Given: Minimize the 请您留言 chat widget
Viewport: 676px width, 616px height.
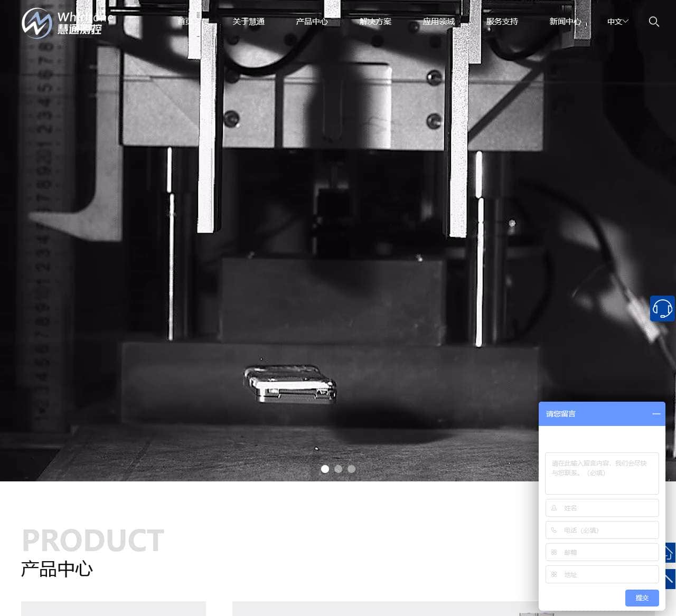Looking at the screenshot, I should coord(656,414).
